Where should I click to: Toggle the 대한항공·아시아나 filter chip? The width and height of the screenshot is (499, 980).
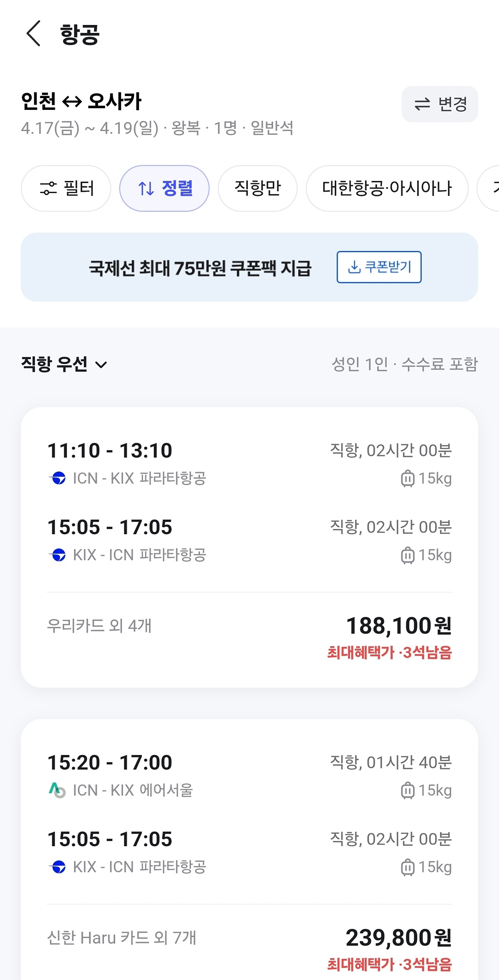(387, 188)
